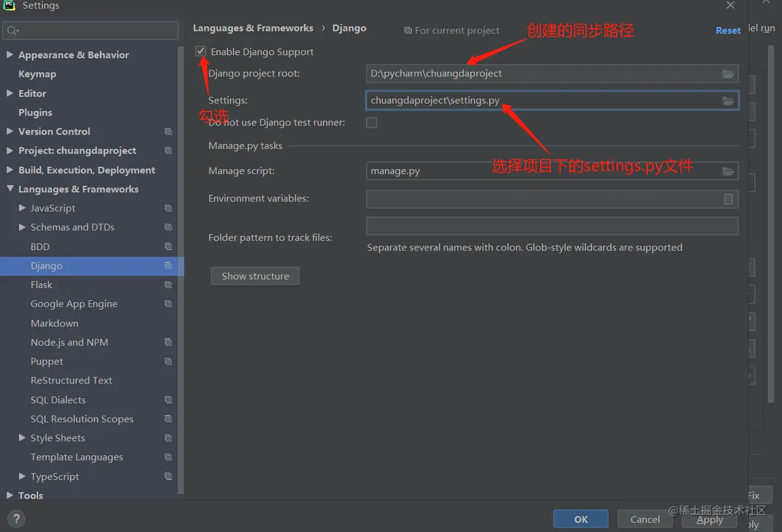Click the Reset link
Viewport: 782px width, 532px height.
pos(728,30)
